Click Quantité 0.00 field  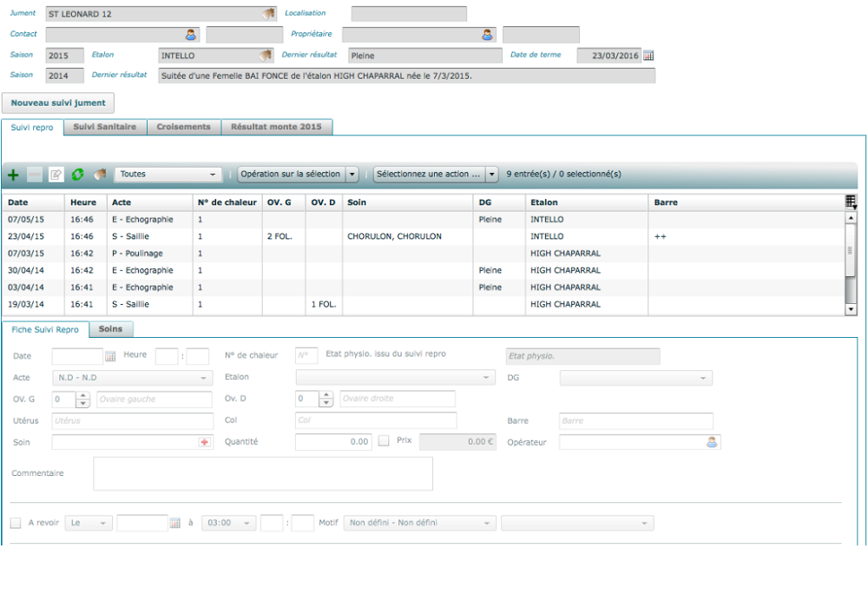(333, 442)
